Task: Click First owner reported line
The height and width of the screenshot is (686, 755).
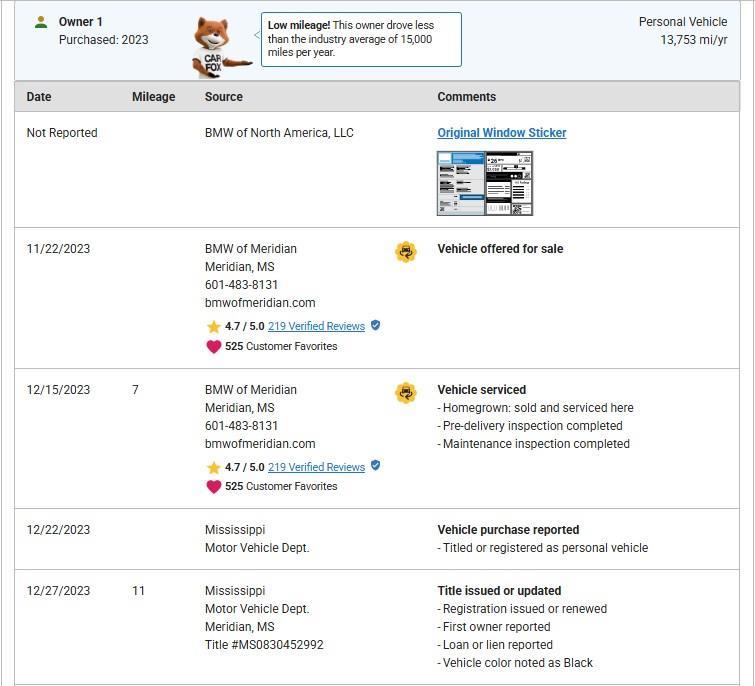Action: [x=494, y=627]
